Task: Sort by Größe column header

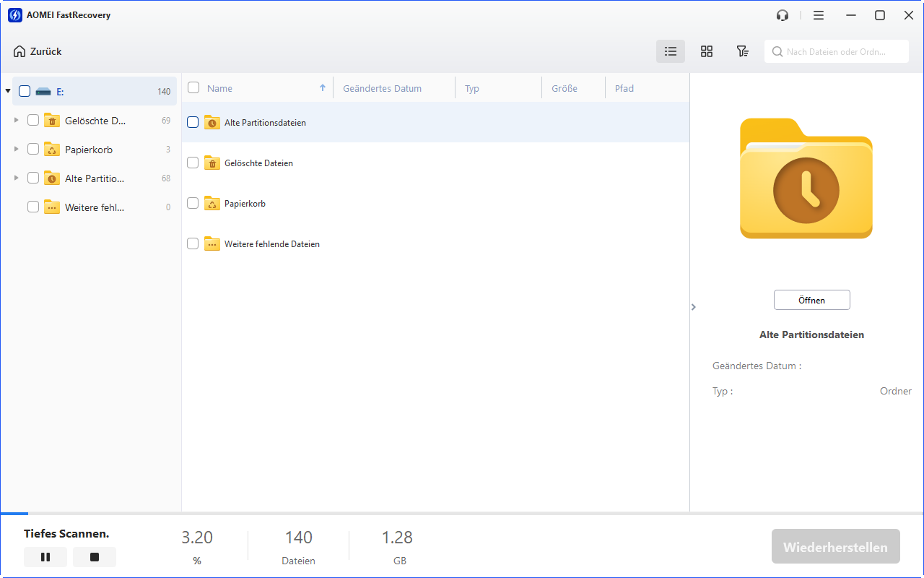Action: click(x=564, y=88)
